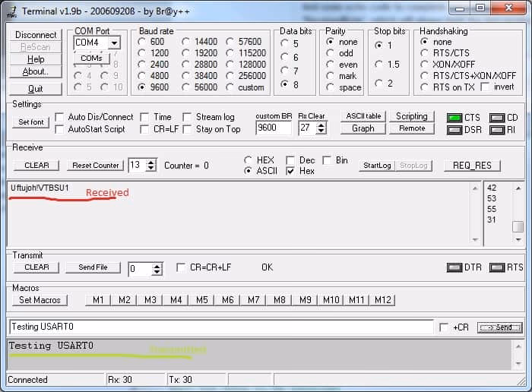Start logging with StartLog
Viewport: 532px width, 392px height.
[x=377, y=166]
